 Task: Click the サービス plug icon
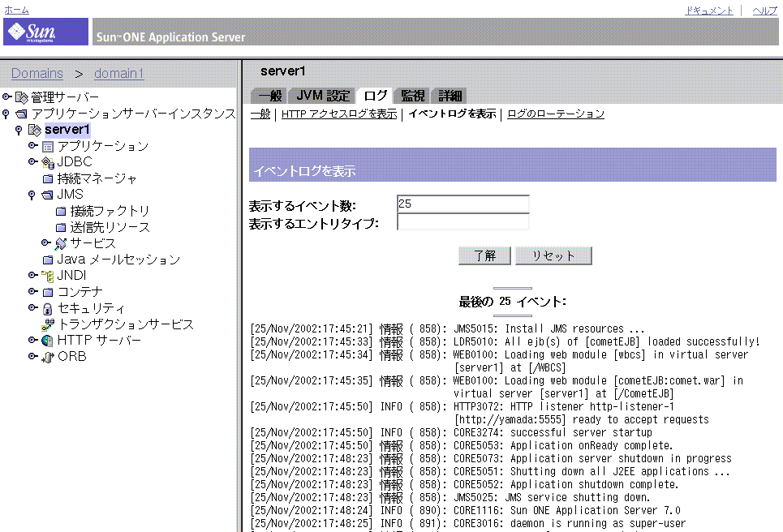point(60,244)
